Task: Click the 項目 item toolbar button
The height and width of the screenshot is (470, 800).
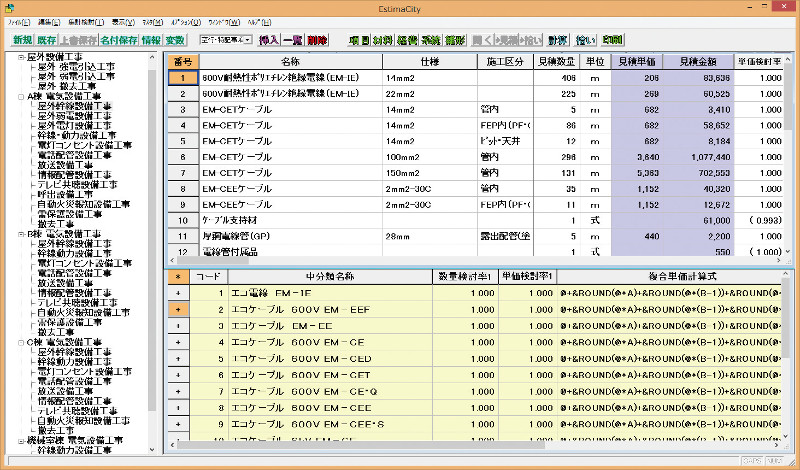Action: tap(359, 40)
